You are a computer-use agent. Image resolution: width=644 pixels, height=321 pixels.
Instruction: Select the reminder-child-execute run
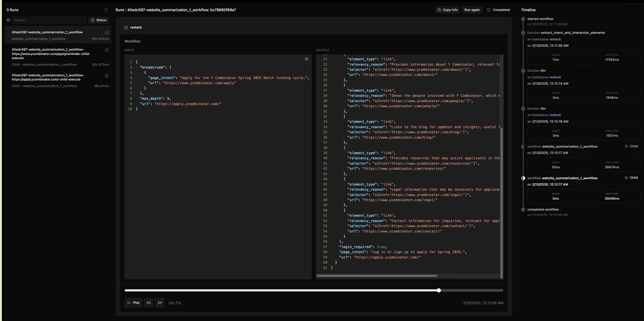point(51,54)
